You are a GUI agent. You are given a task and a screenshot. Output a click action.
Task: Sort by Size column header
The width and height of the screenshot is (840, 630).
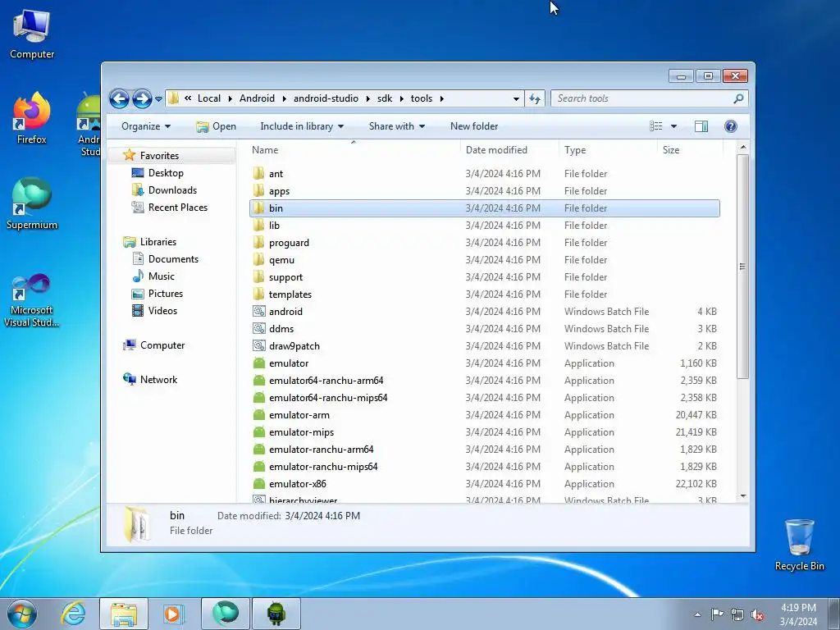(x=689, y=150)
